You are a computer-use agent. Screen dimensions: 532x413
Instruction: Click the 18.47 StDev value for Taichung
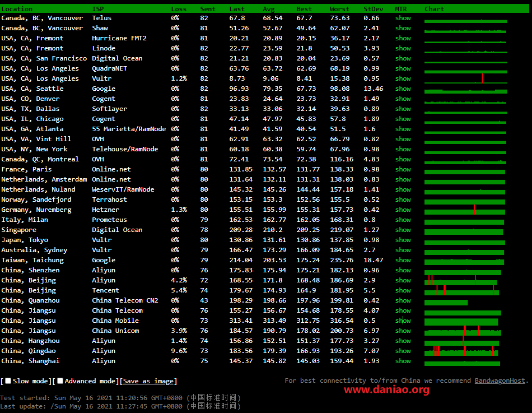click(373, 260)
